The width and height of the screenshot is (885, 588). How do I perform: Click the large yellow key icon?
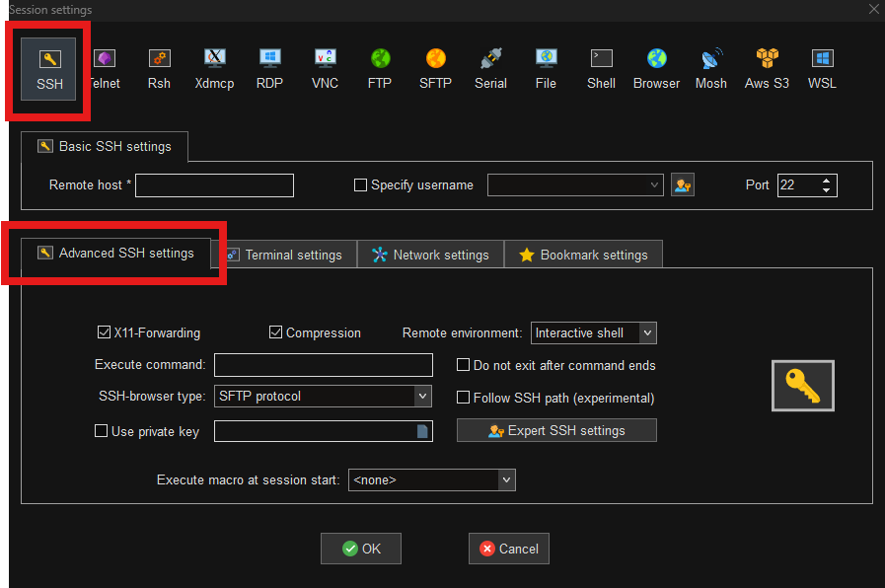tap(802, 386)
